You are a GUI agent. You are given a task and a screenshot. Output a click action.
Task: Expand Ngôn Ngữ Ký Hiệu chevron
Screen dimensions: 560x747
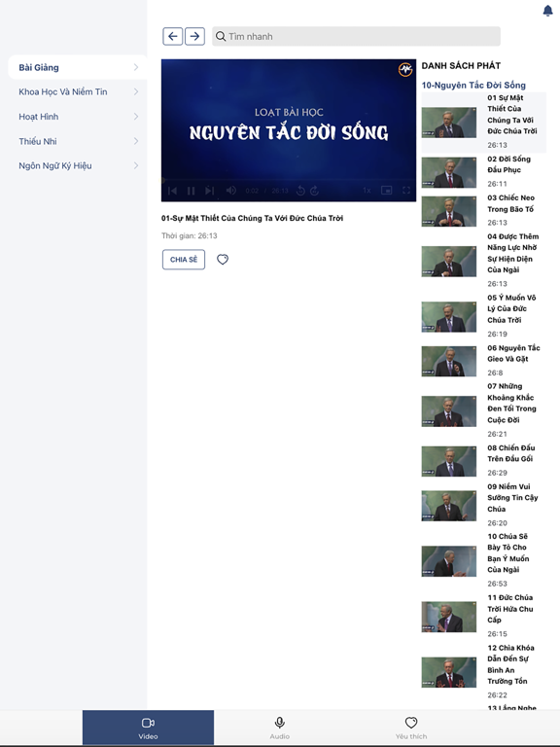pyautogui.click(x=136, y=165)
